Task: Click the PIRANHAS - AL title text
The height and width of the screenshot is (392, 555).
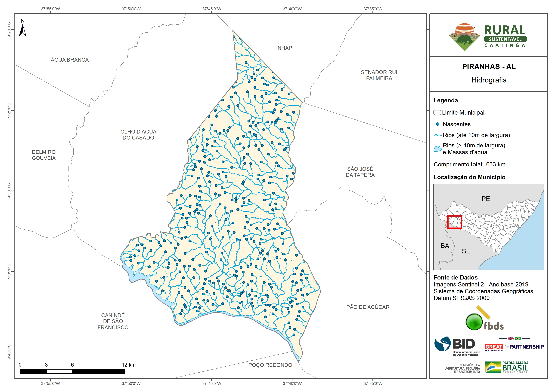Action: [489, 67]
